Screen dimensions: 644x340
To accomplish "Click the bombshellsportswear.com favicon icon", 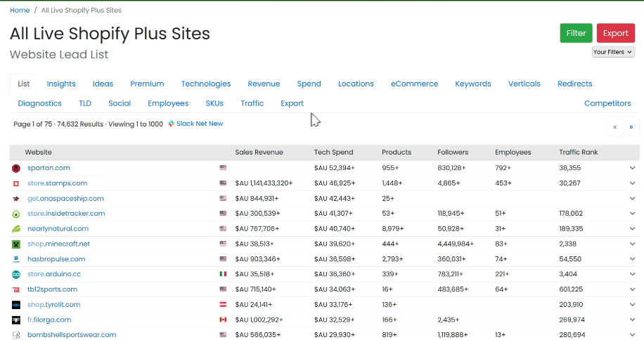I will (16, 335).
